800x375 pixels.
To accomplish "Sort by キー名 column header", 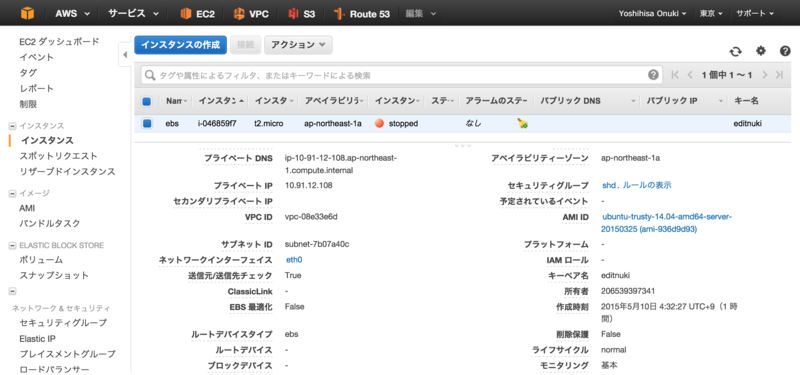I will 746,101.
